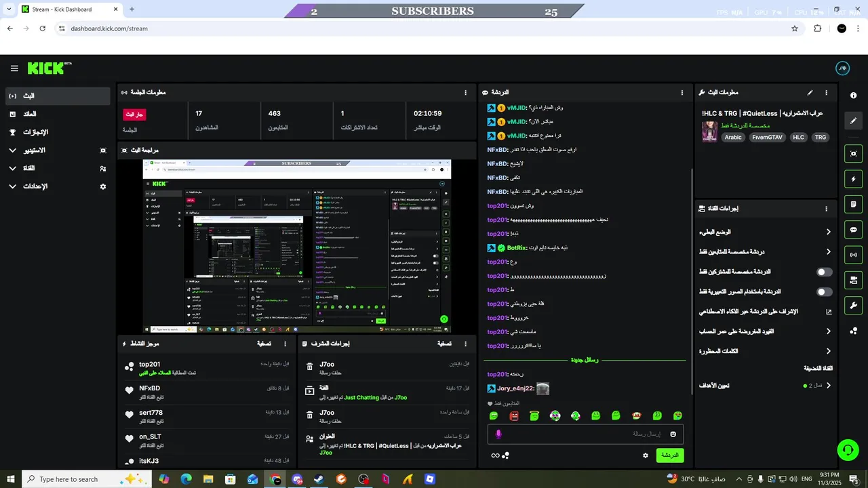This screenshot has width=868, height=488.
Task: Open the hamburger menu beside the KICK logo
Action: [14, 68]
